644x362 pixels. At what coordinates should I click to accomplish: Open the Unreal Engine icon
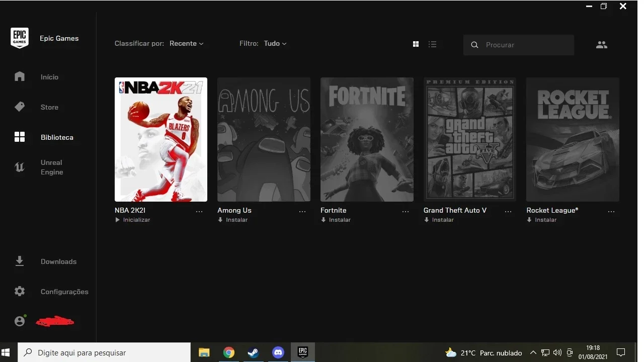20,167
